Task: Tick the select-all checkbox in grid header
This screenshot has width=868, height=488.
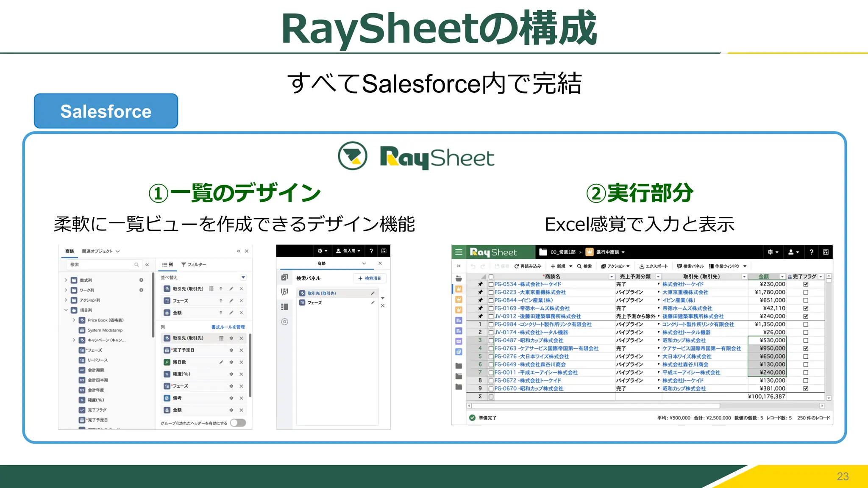Action: click(491, 277)
